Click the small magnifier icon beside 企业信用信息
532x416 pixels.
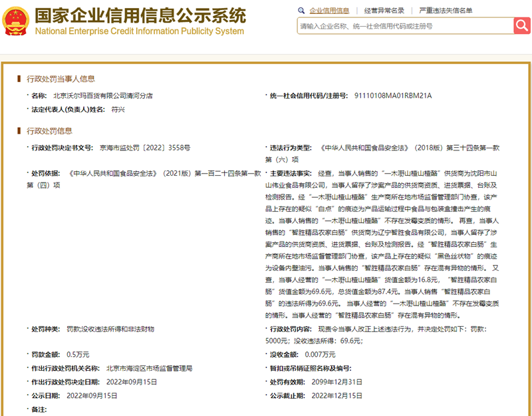[301, 11]
